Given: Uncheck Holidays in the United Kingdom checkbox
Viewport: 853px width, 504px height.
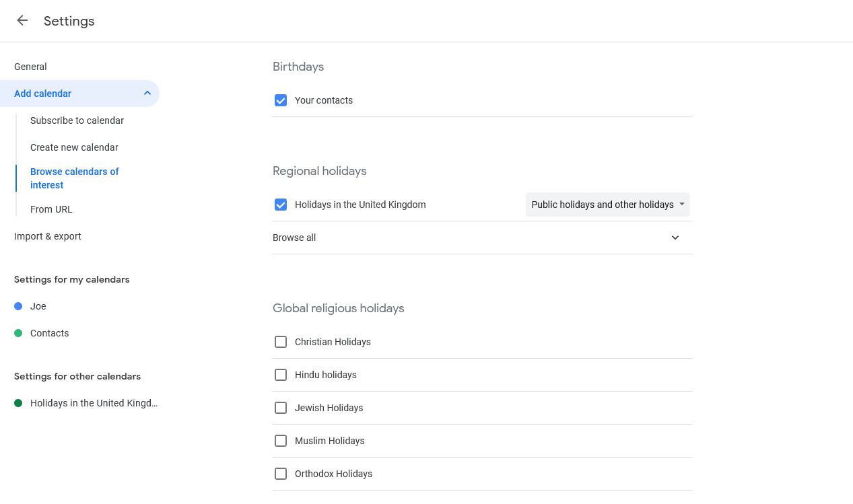Looking at the screenshot, I should pos(281,205).
